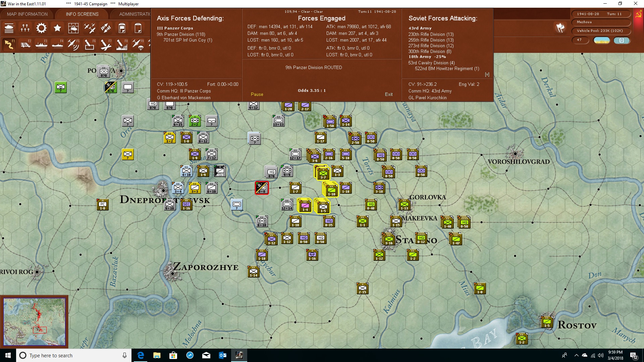The height and width of the screenshot is (362, 644).
Task: Open the reinforcements arrows icon
Action: coord(106,28)
